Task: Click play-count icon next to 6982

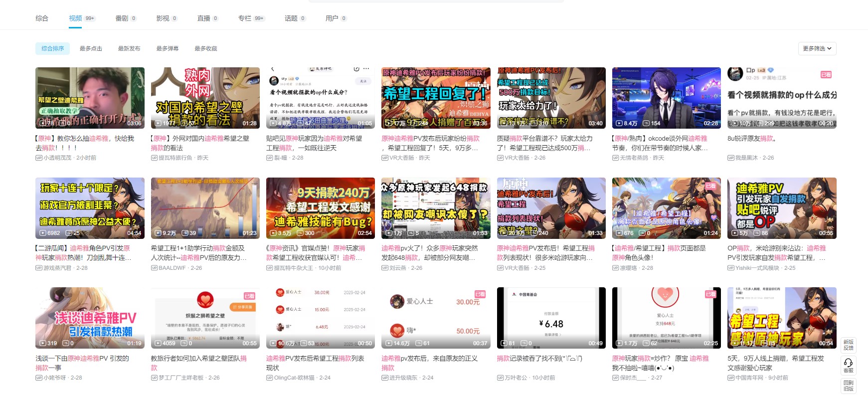Action: [43, 233]
